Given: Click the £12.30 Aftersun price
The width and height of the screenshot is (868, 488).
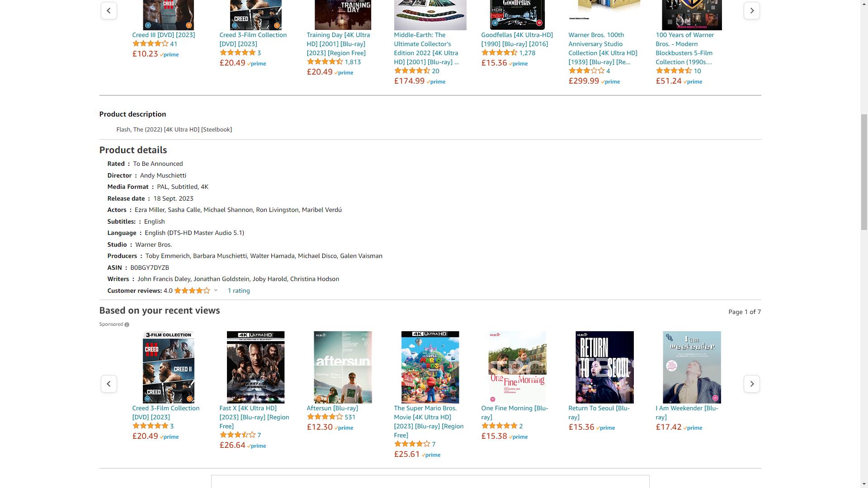Looking at the screenshot, I should point(320,427).
